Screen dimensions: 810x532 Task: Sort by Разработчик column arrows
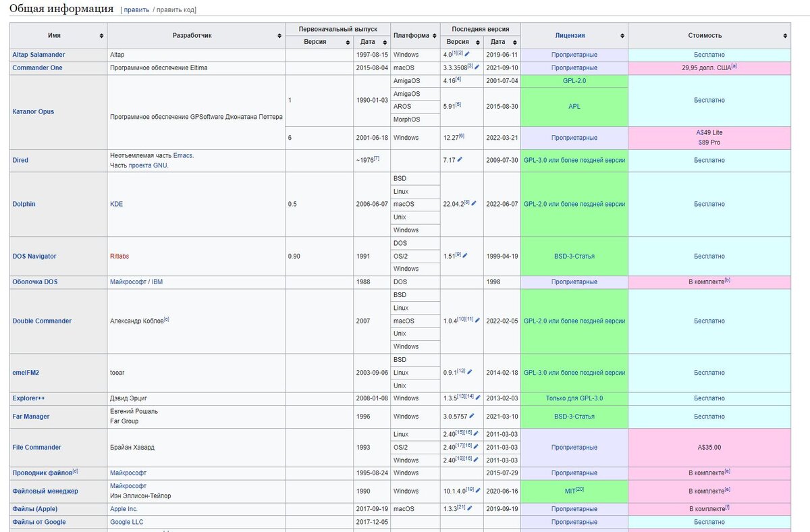coord(279,36)
